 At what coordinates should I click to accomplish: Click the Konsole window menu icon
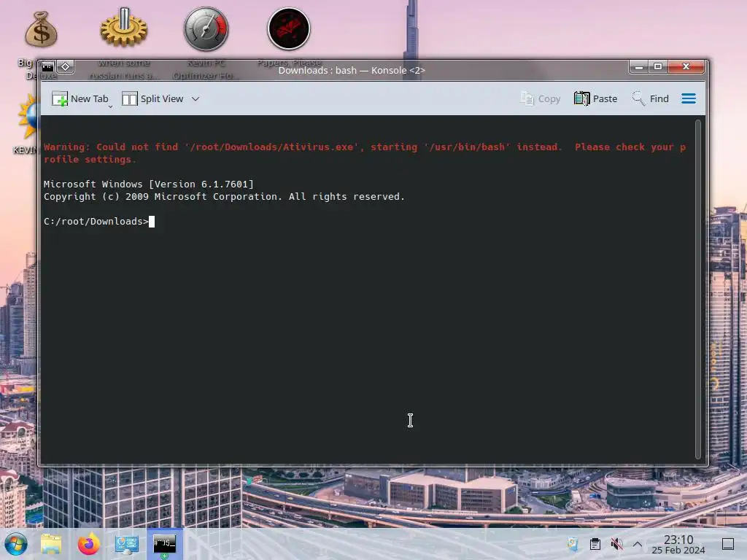click(x=47, y=66)
